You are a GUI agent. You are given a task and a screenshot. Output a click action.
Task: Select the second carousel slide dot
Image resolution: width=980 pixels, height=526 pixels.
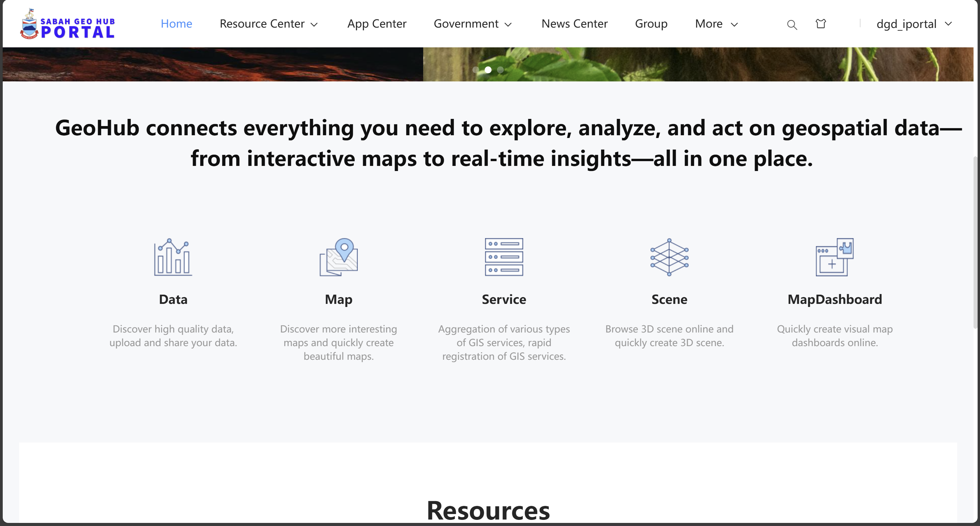[x=488, y=70]
